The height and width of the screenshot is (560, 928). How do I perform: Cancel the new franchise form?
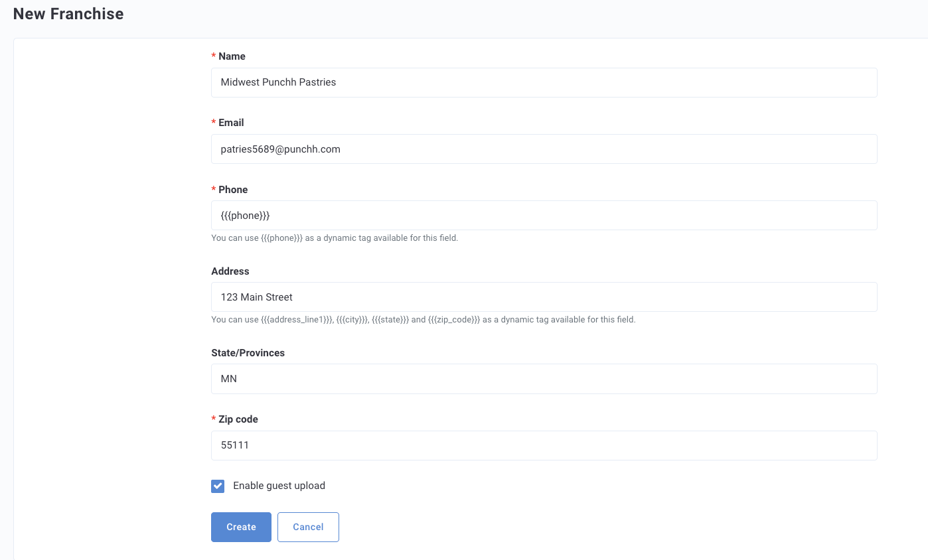[308, 527]
